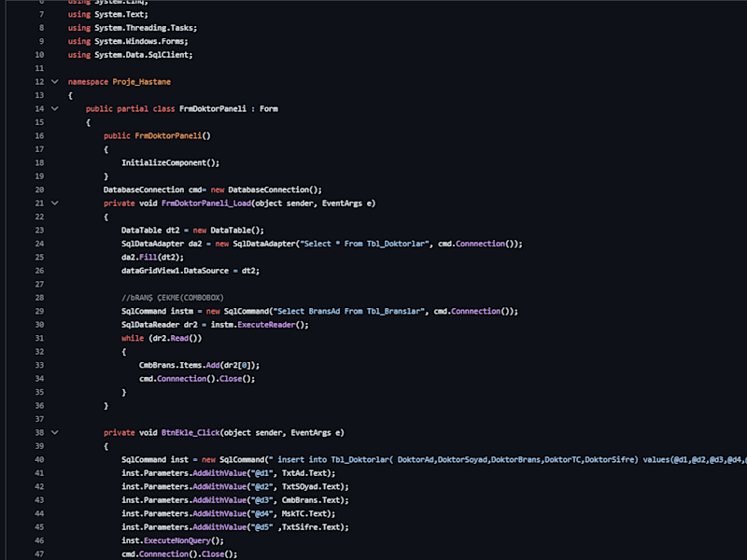Click the FrmDoktorPaneli_Load method name
This screenshot has width=747, height=560.
click(x=206, y=203)
